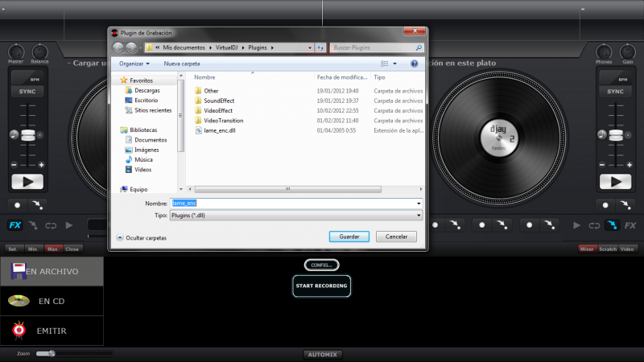Click the Buscar Plugins search field
This screenshot has height=362, width=644.
point(377,47)
